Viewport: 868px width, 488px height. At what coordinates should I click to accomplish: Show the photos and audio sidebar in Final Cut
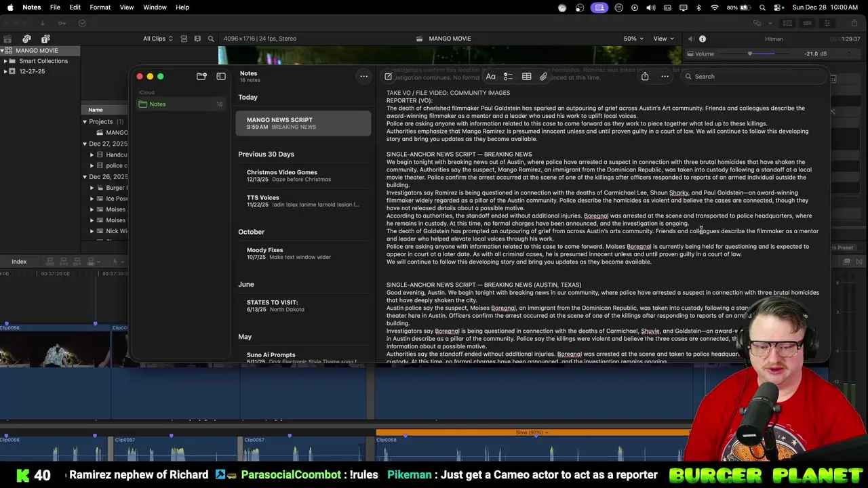click(x=26, y=39)
